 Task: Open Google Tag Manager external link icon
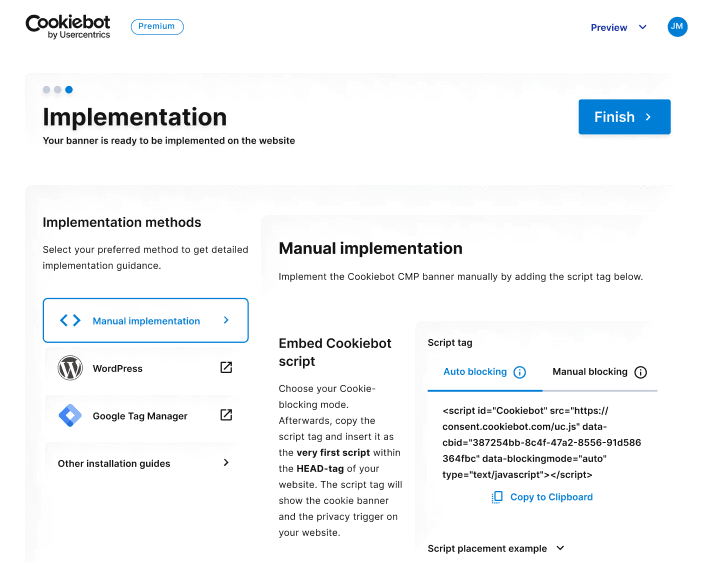click(x=226, y=415)
